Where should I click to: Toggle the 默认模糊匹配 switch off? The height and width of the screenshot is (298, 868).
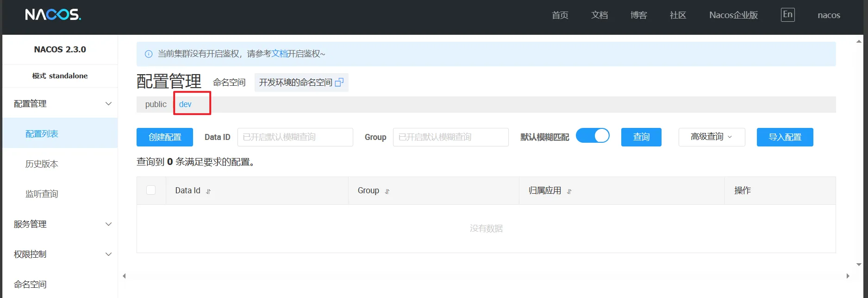click(x=593, y=136)
